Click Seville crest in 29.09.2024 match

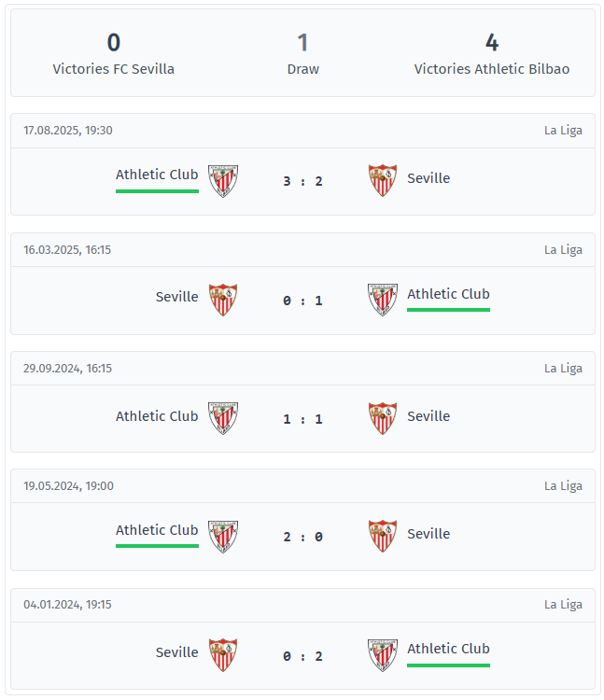[383, 418]
